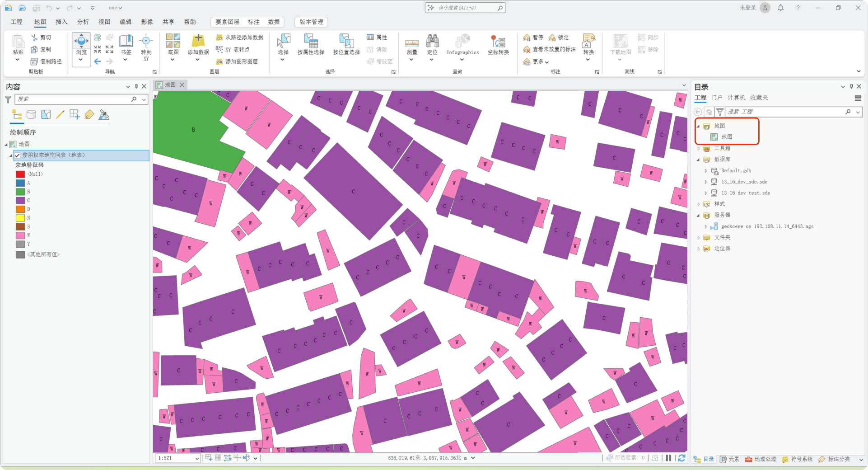Select the 浏览 explore tool
Screen dimensions: 868x470
click(81, 44)
